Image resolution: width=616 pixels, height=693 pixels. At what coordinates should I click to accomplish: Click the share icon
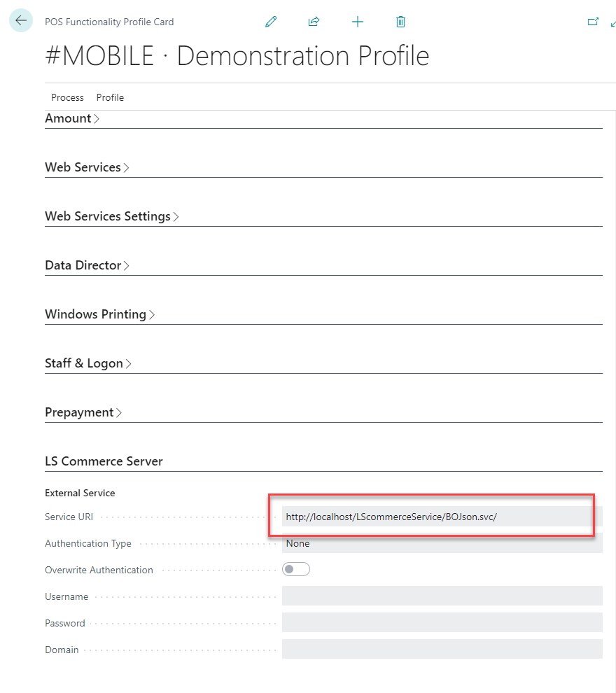point(314,22)
